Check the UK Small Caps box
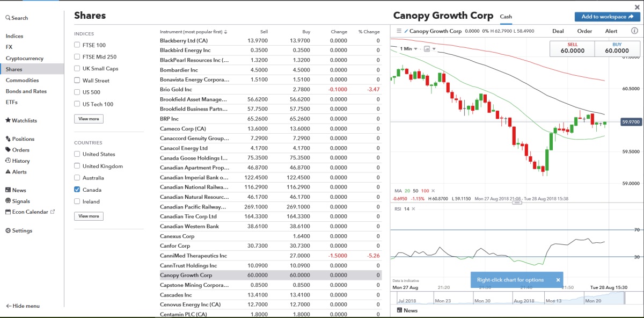644x318 pixels. tap(78, 69)
